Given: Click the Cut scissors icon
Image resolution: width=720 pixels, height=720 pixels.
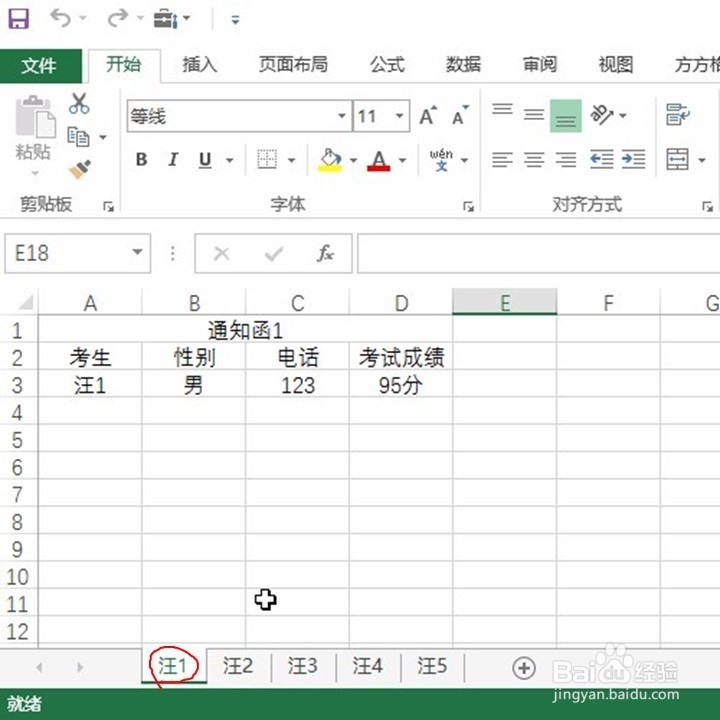Looking at the screenshot, I should 79,103.
